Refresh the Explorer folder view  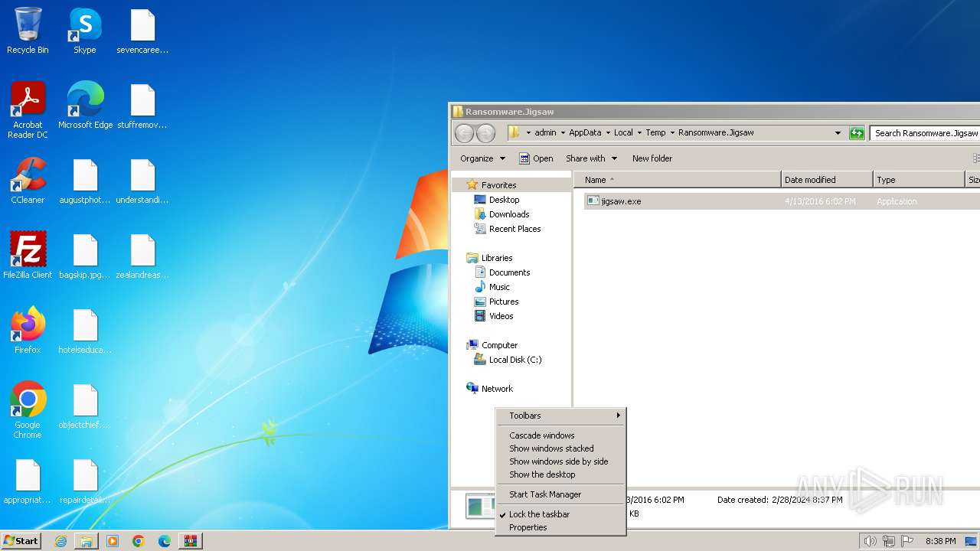tap(857, 133)
